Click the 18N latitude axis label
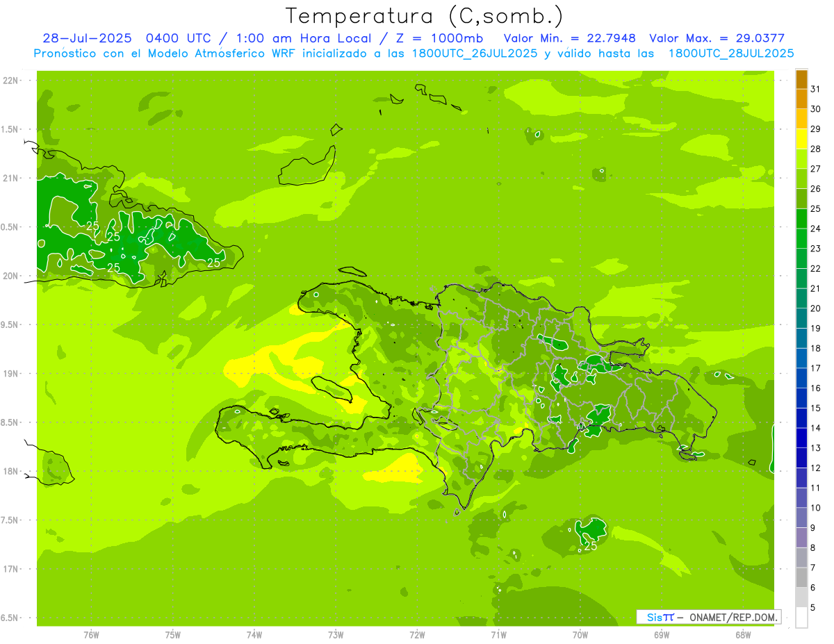The image size is (834, 644). click(x=11, y=471)
